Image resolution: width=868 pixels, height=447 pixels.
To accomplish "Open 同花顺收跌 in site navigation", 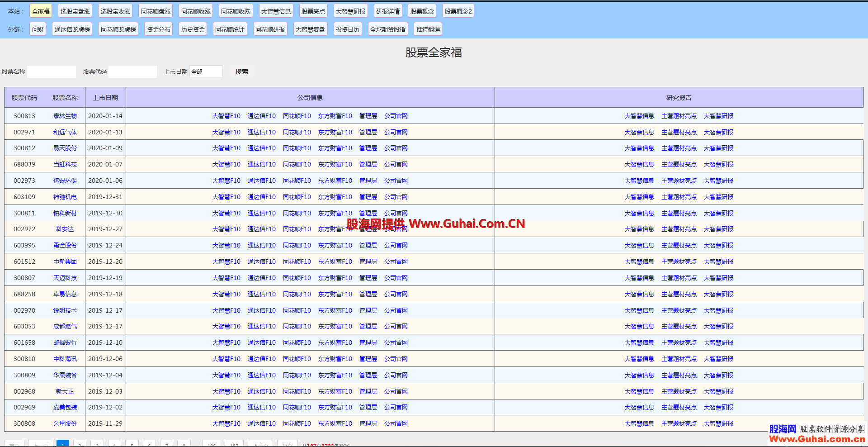I will tap(236, 11).
